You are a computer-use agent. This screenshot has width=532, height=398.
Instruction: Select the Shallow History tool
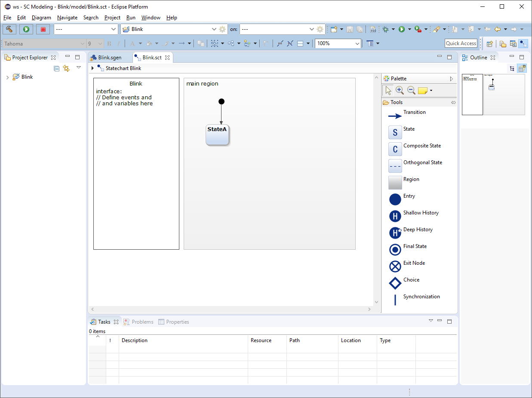pos(395,216)
